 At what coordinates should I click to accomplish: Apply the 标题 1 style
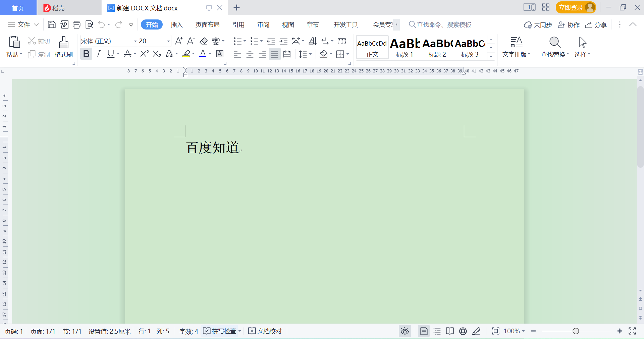tap(405, 48)
